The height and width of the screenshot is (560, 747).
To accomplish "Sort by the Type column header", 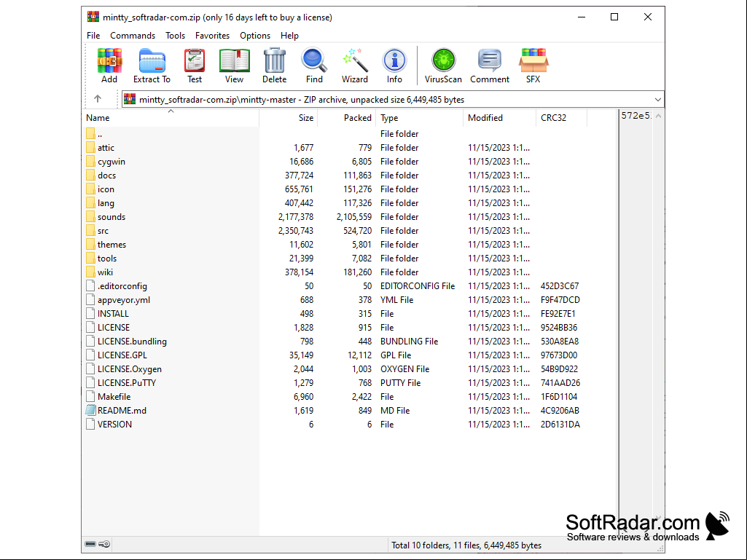I will 419,118.
